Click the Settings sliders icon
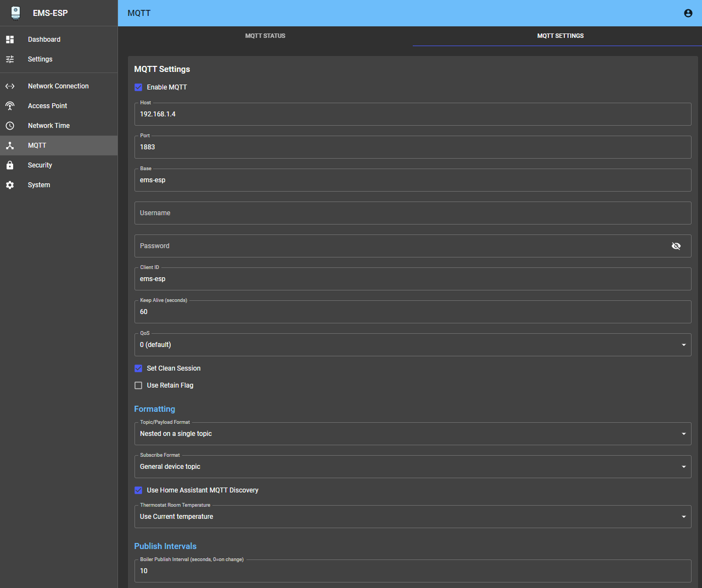Image resolution: width=702 pixels, height=588 pixels. click(10, 59)
